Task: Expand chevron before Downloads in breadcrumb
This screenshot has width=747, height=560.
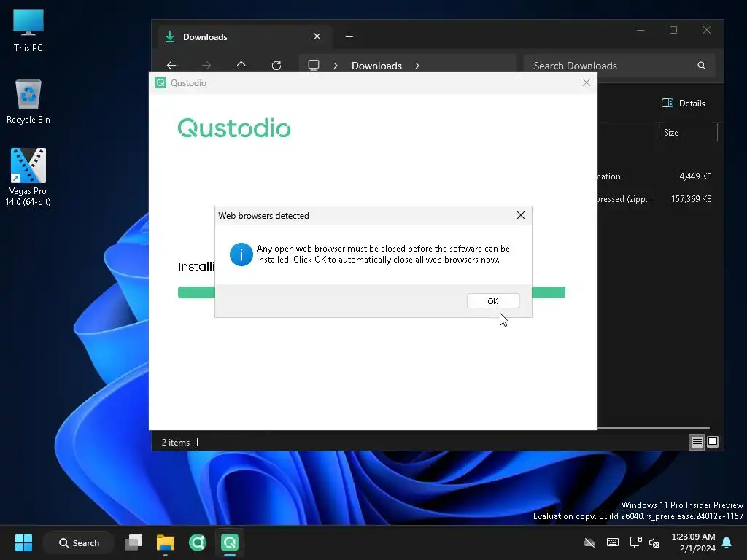Action: pyautogui.click(x=336, y=66)
